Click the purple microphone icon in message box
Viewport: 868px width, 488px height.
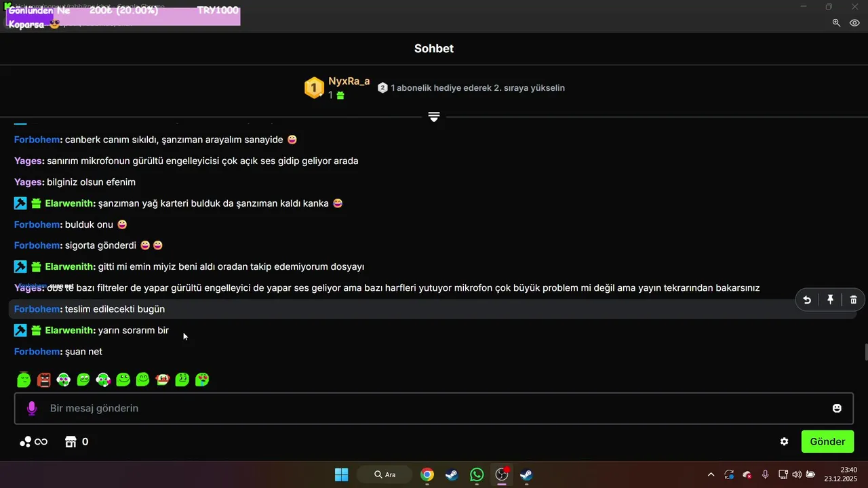31,408
